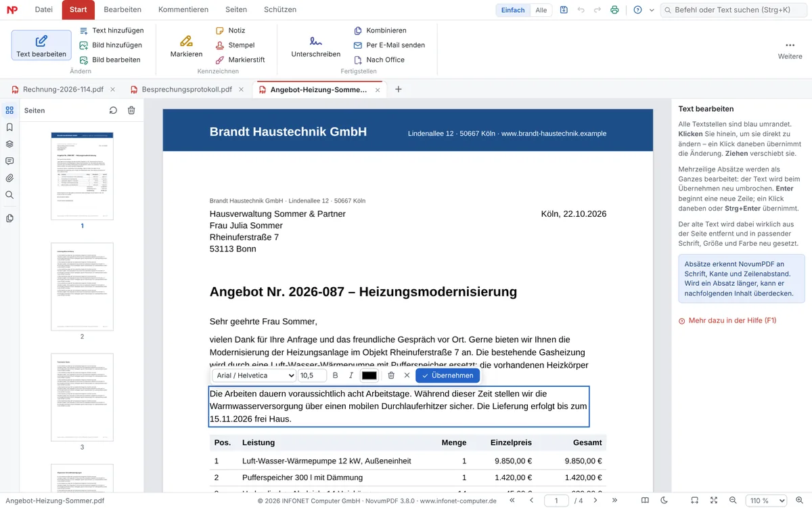Print the document
Screen dimensions: 812x508
point(614,10)
